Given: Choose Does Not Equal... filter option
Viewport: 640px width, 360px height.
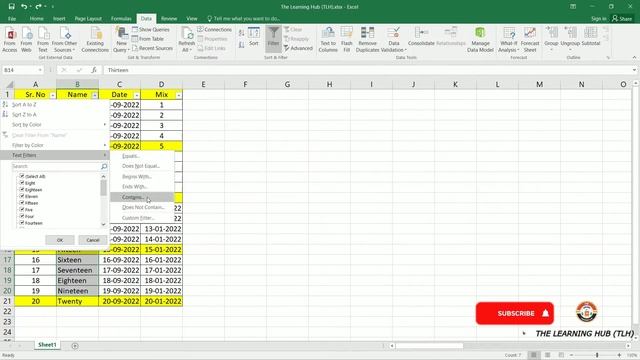Looking at the screenshot, I should tap(142, 166).
